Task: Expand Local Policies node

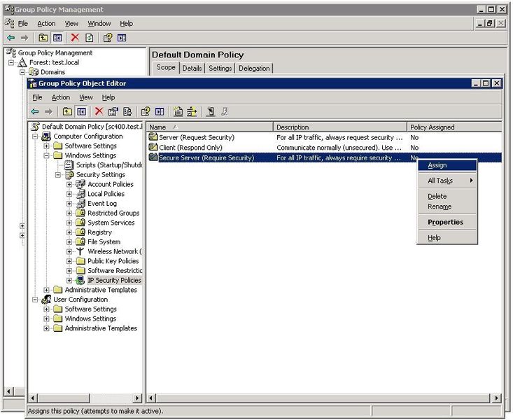Action: coord(69,194)
